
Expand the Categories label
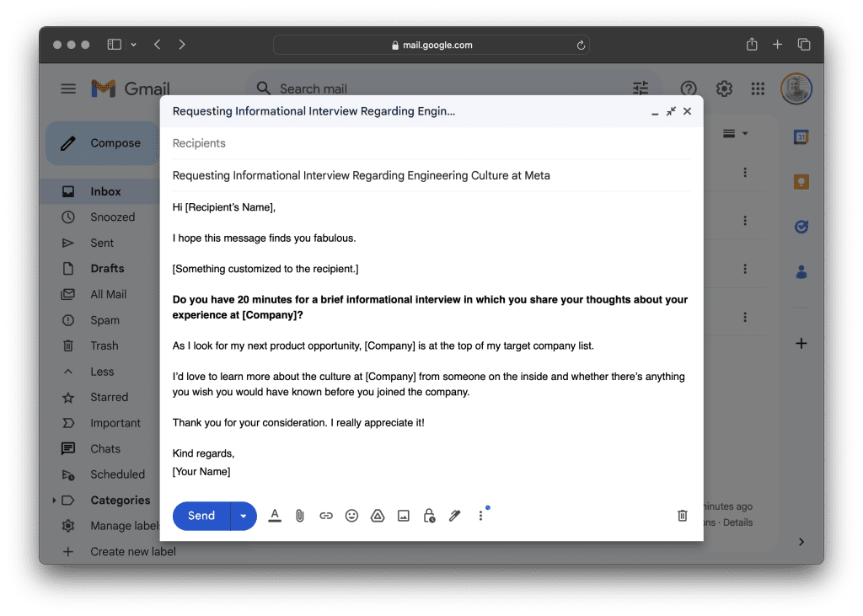54,501
